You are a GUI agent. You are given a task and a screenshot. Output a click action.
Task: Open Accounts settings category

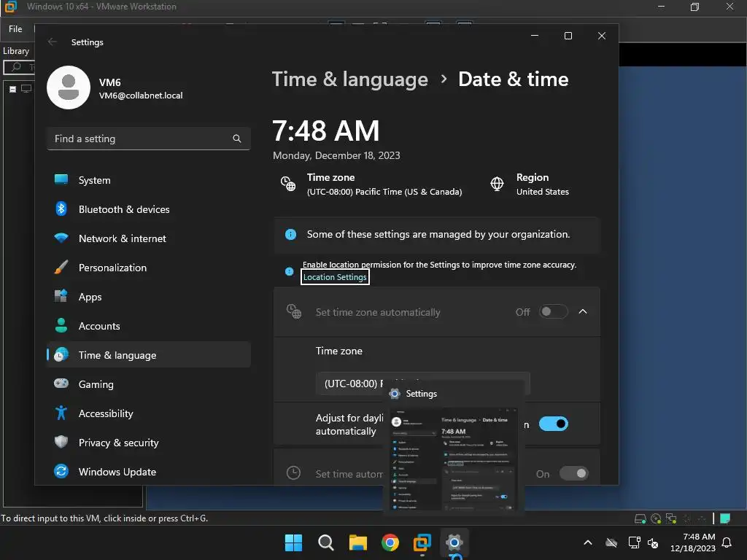click(x=149, y=326)
